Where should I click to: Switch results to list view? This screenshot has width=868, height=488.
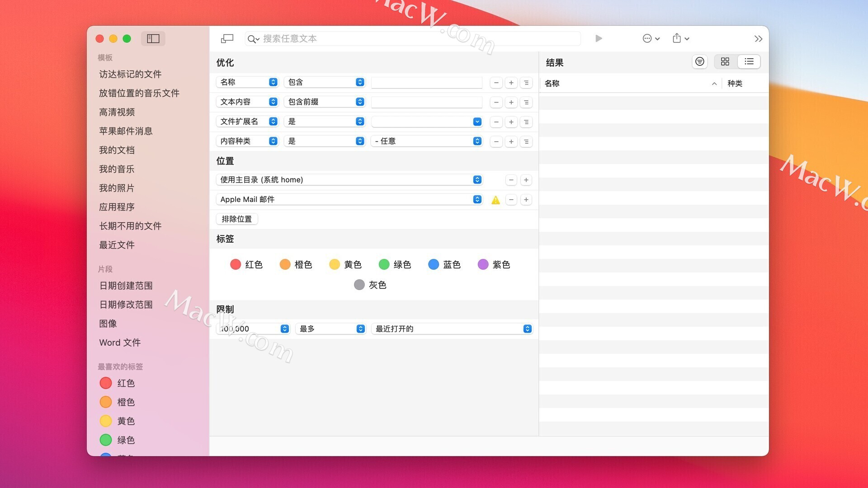click(x=749, y=61)
